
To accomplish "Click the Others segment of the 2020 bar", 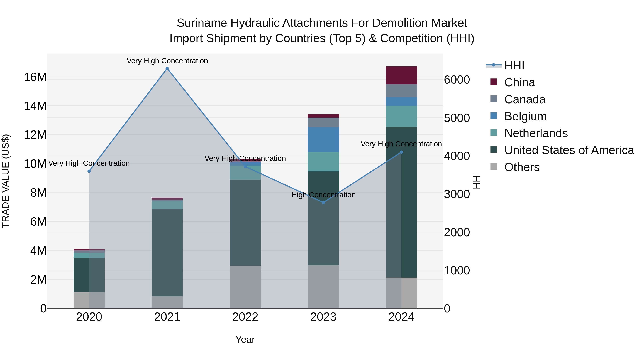I will tap(89, 300).
